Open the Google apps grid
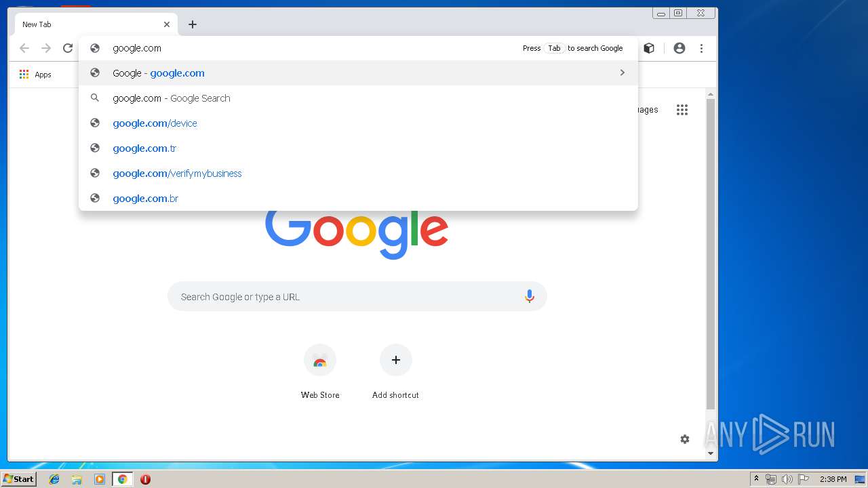The width and height of the screenshot is (868, 488). [x=682, y=110]
